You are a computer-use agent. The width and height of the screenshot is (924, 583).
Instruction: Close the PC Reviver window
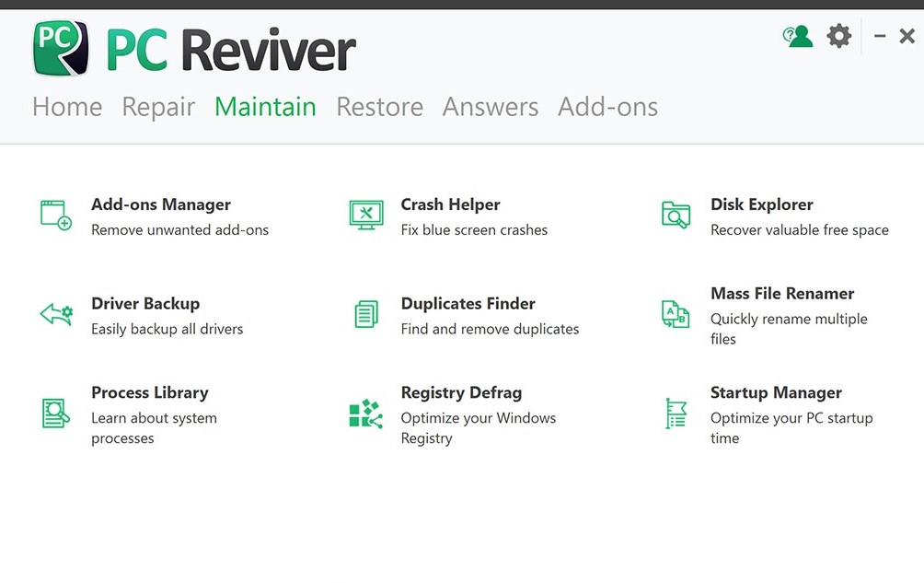[907, 36]
